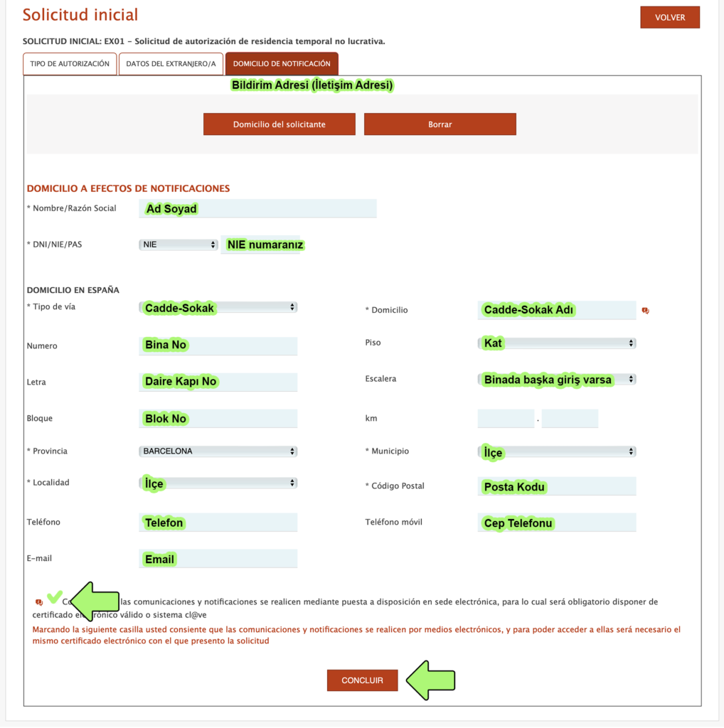The width and height of the screenshot is (724, 728).
Task: Select the Domicilio de Notificación tab
Action: [x=282, y=64]
